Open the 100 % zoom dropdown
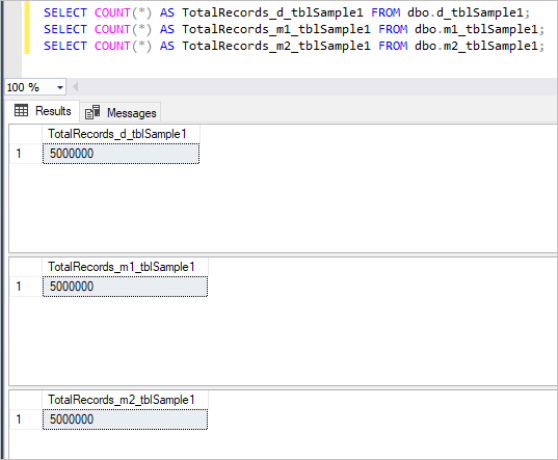This screenshot has height=460, width=558. (x=60, y=87)
